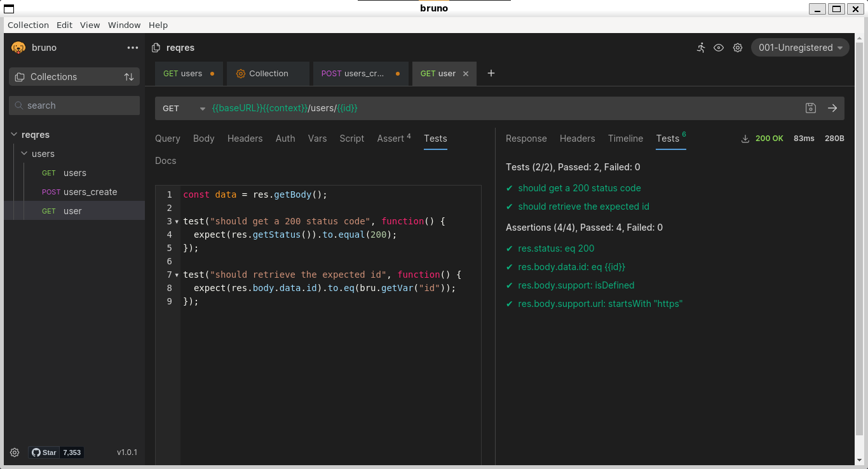
Task: Sort collections with the sort icon
Action: tap(129, 76)
